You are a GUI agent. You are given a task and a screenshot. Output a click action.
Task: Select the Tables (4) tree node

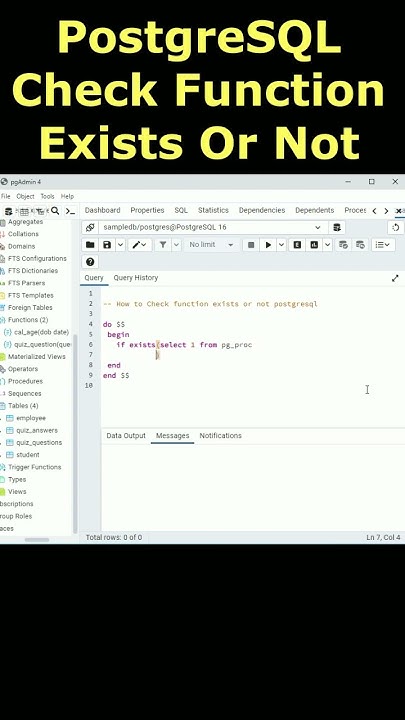tap(23, 405)
